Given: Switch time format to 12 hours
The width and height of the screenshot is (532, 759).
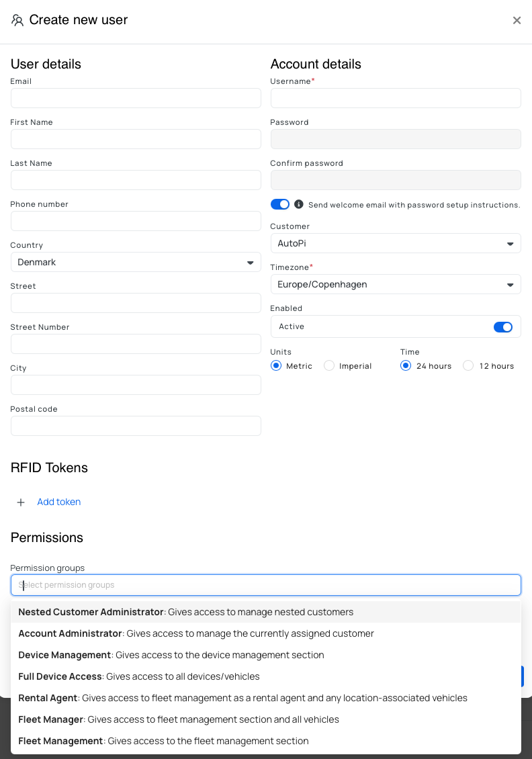Looking at the screenshot, I should [468, 365].
